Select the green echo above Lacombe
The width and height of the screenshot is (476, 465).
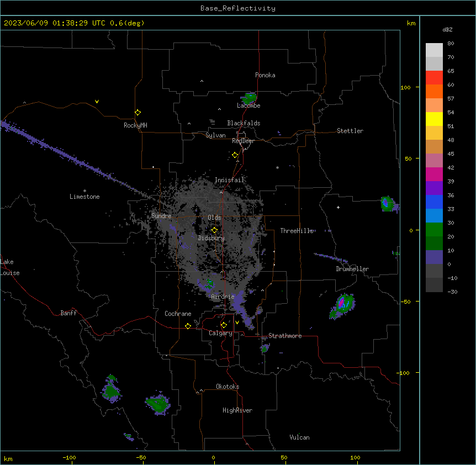(x=249, y=98)
